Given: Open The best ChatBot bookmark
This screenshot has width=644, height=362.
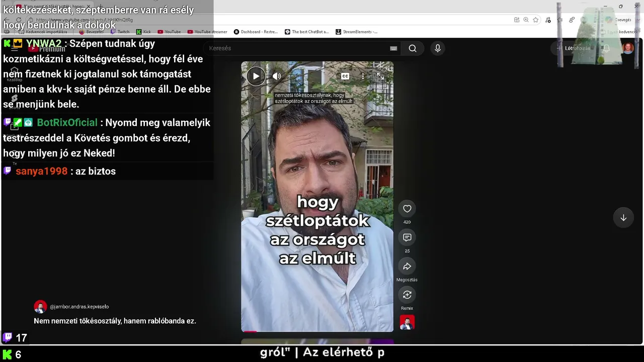Looking at the screenshot, I should pos(306,32).
